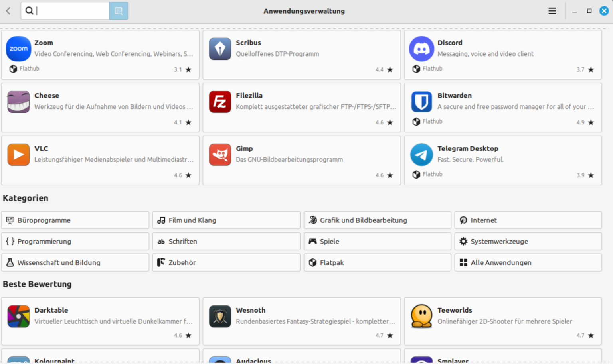This screenshot has height=364, width=613.
Task: Open the Filezilla FTP client entry
Action: [x=301, y=108]
